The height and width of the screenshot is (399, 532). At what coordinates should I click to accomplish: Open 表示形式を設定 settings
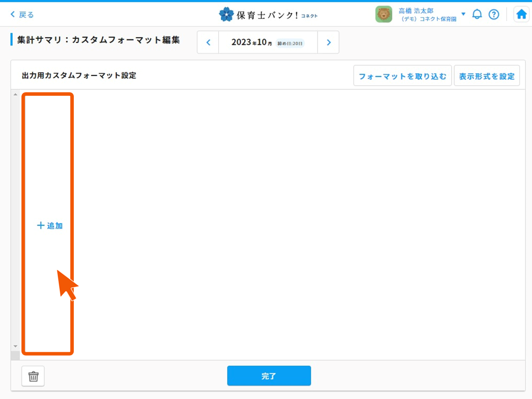[x=487, y=75]
